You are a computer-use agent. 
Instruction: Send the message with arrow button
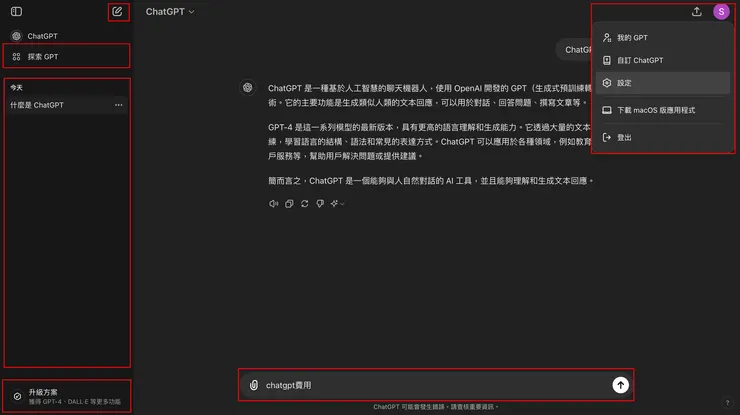tap(621, 385)
